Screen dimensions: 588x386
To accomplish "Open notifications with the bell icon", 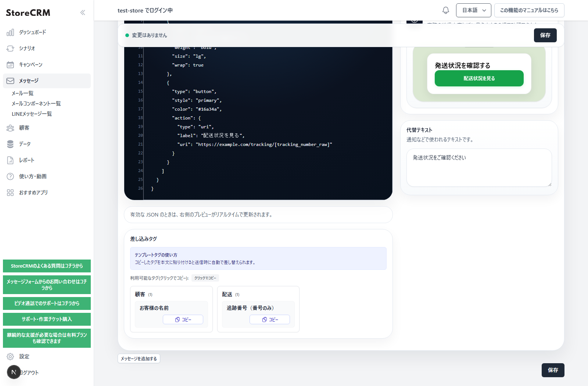I will point(446,10).
